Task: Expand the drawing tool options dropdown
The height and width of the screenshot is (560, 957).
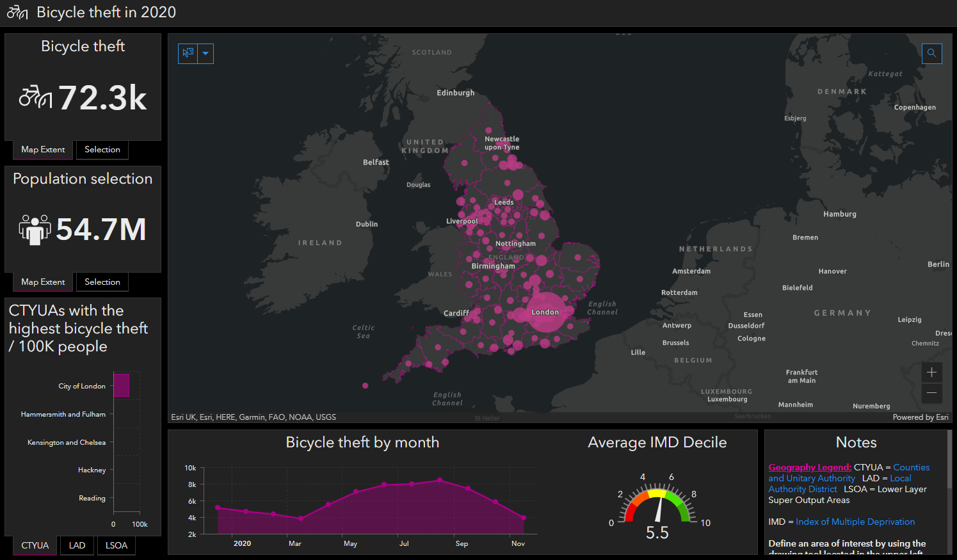Action: [x=205, y=53]
